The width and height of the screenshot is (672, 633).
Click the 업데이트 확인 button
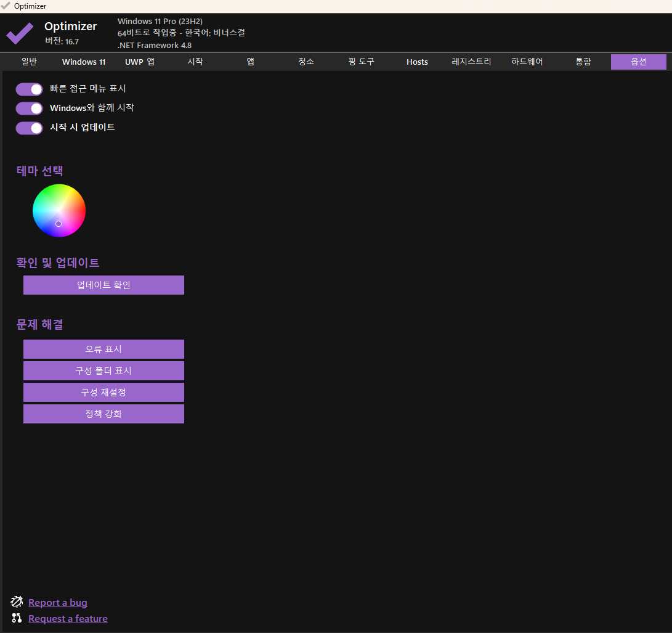click(x=103, y=285)
